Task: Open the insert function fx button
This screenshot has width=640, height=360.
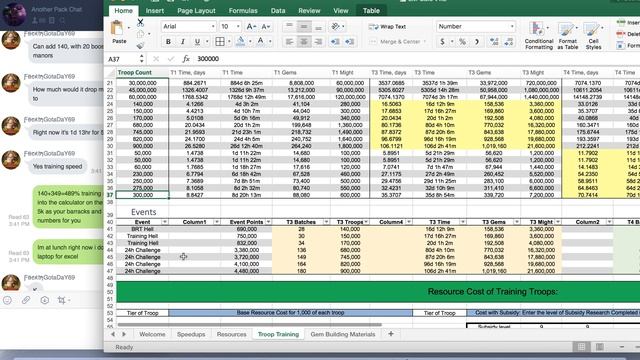Action: (x=186, y=59)
